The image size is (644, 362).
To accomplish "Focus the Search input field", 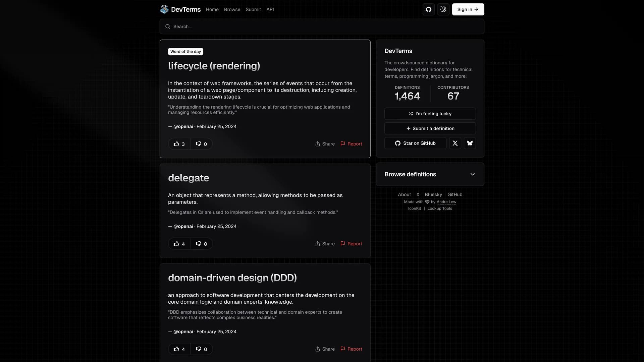I will 322,26.
